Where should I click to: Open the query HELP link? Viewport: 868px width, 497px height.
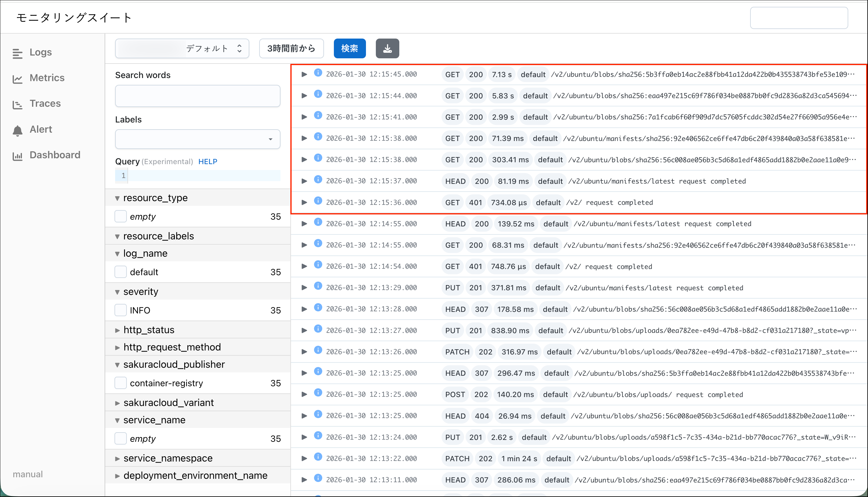[x=208, y=161]
